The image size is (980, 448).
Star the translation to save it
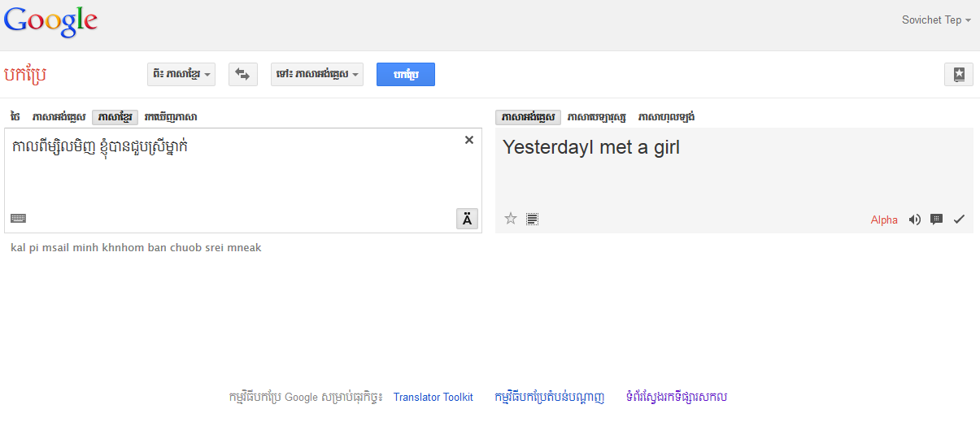click(x=511, y=218)
